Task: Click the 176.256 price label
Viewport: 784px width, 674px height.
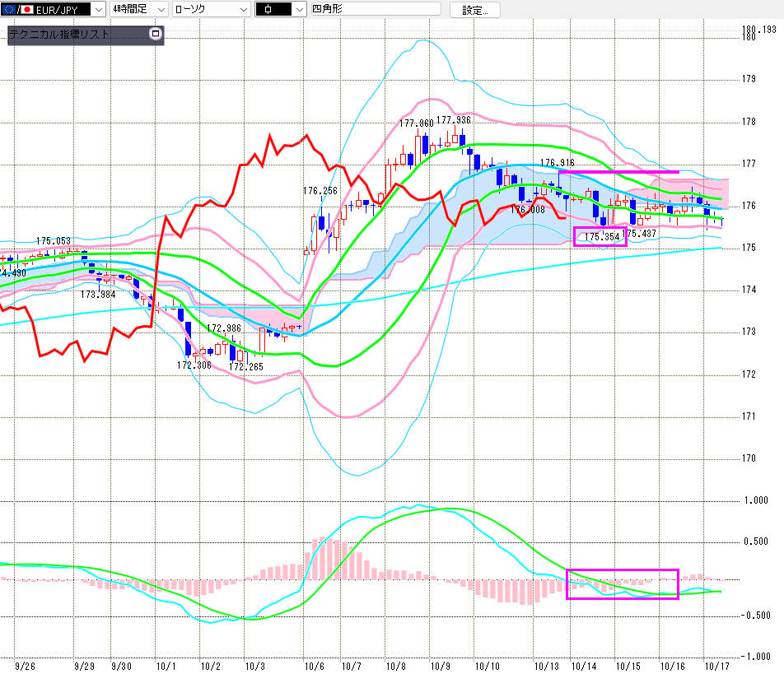Action: 320,191
